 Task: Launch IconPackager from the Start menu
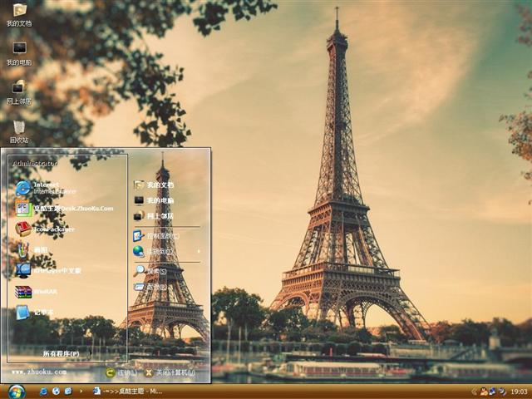coord(45,229)
